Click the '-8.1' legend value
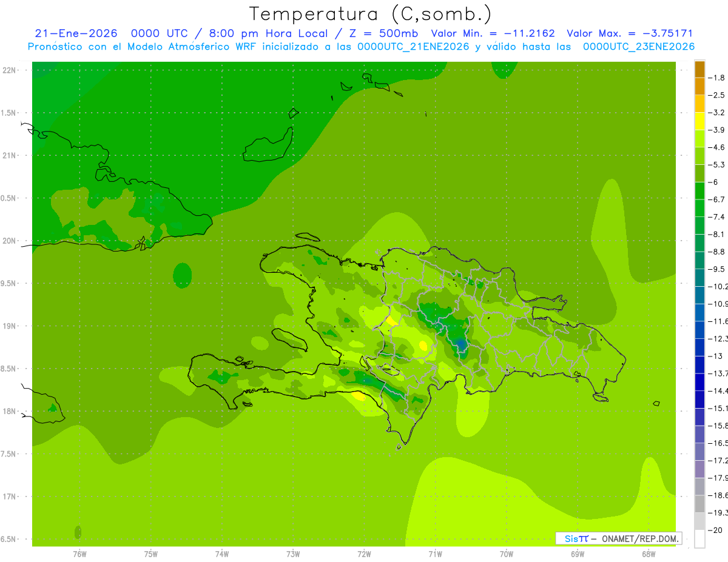 tap(717, 234)
